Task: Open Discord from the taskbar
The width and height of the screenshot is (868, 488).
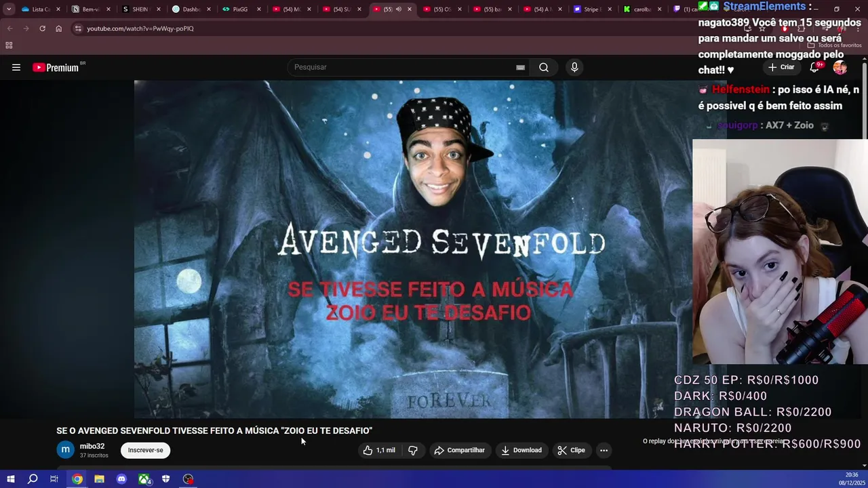Action: click(121, 479)
